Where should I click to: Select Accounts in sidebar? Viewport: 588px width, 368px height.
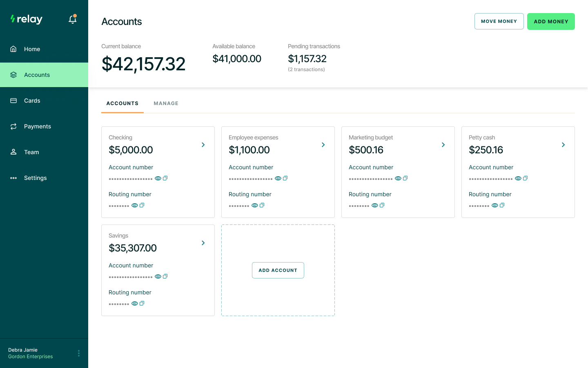(x=44, y=75)
